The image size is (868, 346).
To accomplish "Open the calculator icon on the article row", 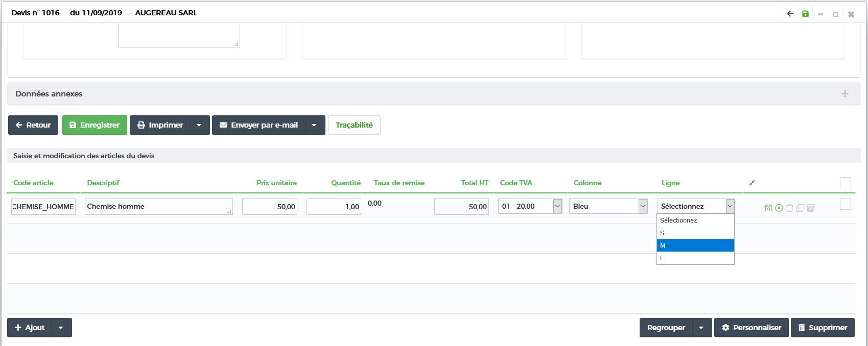I will (811, 208).
